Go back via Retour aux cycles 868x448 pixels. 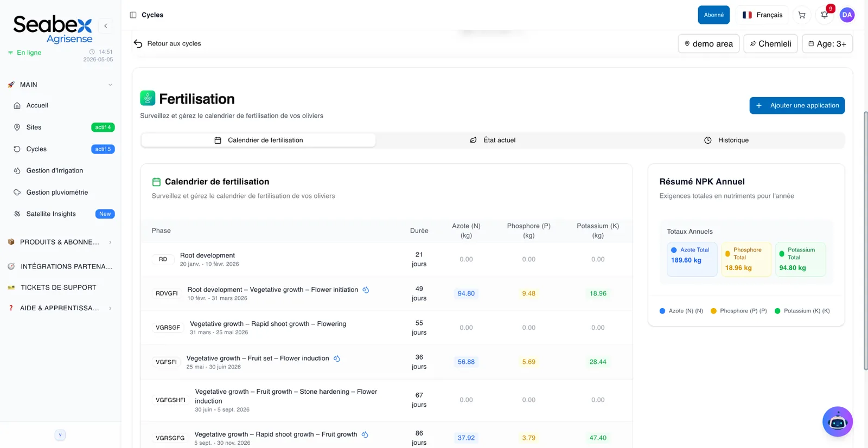(x=167, y=43)
